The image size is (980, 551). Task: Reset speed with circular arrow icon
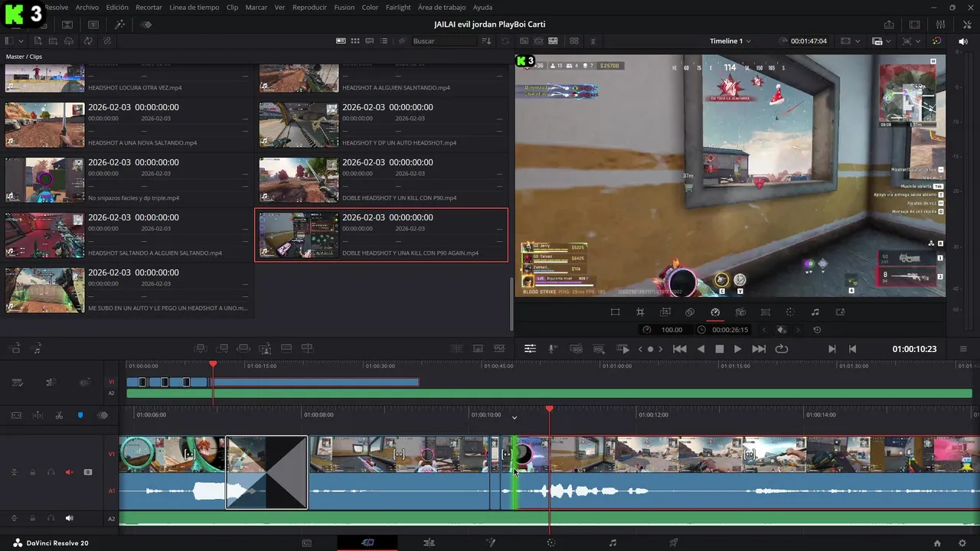[817, 330]
